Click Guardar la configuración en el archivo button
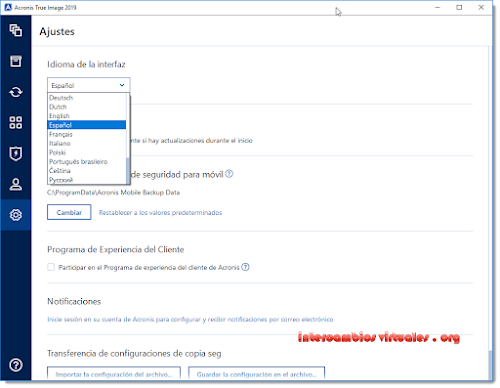The image size is (500, 388). [256, 373]
